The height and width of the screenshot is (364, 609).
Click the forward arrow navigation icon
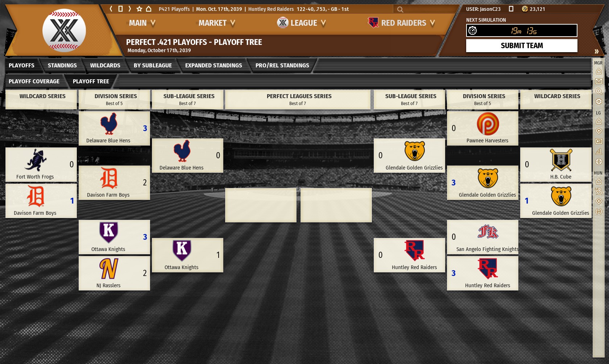(129, 9)
